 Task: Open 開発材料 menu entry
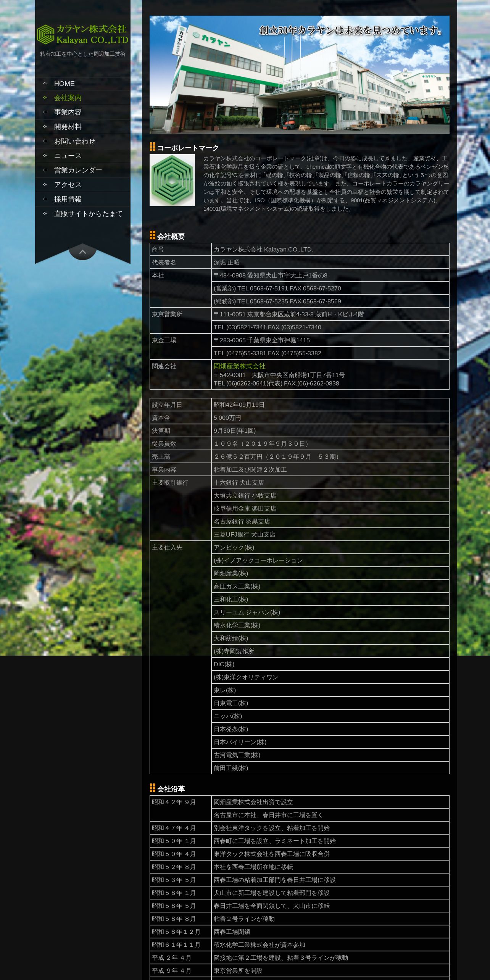click(x=83, y=127)
